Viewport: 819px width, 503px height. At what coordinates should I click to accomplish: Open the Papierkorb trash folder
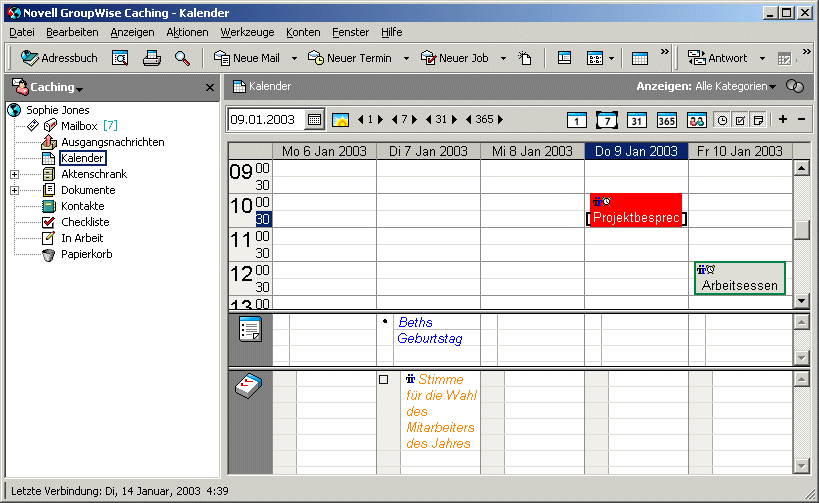pos(87,254)
